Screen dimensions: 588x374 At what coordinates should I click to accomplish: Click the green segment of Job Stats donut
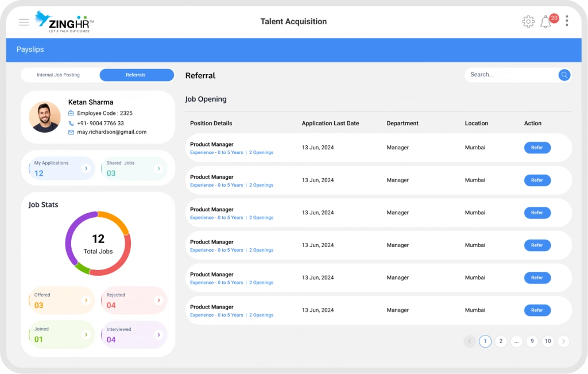tap(83, 268)
